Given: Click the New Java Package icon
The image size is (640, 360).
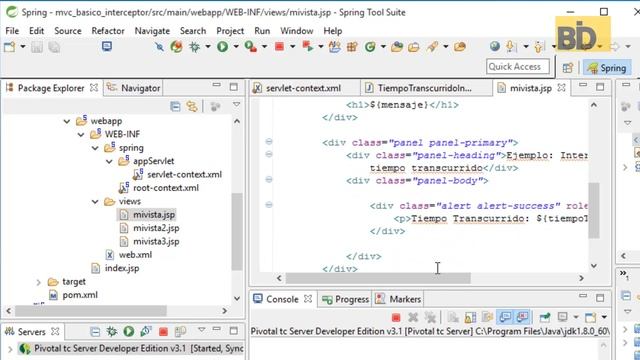Looking at the screenshot, I should tap(352, 47).
